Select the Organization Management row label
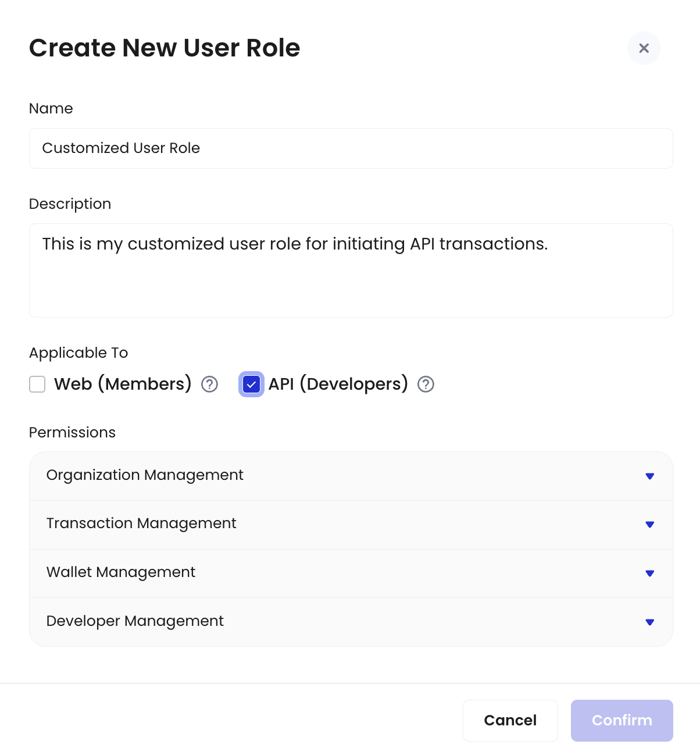Image resolution: width=700 pixels, height=755 pixels. [145, 476]
